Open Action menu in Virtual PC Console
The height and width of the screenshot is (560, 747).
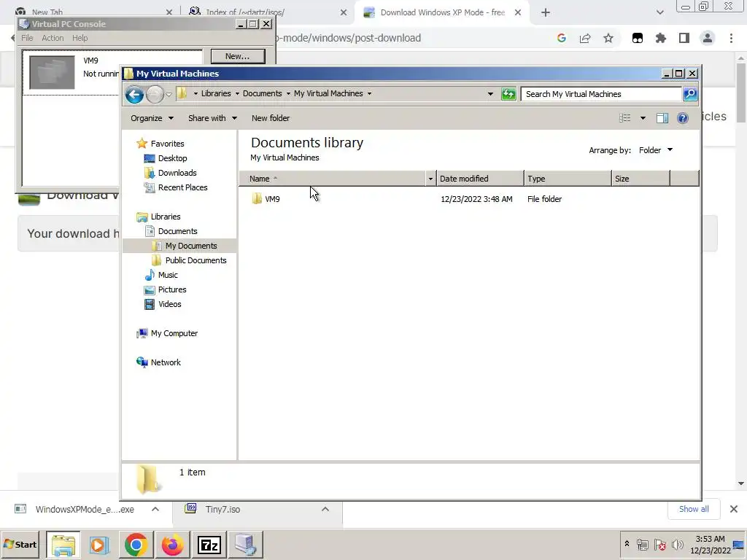53,38
